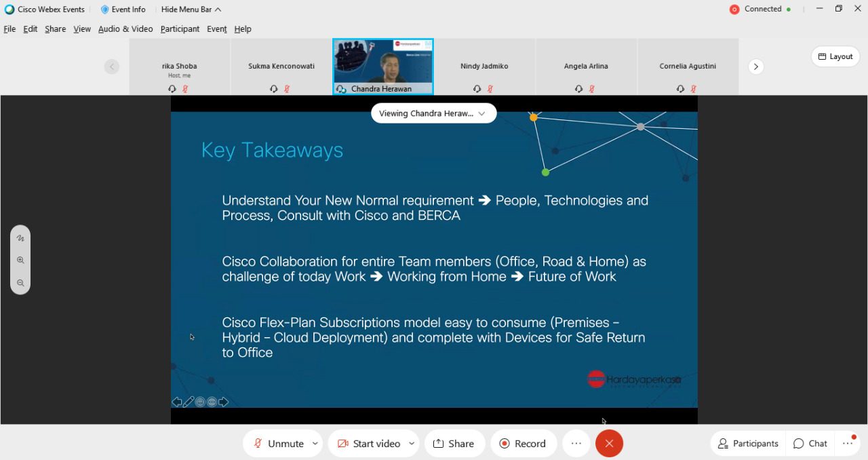Click headset icon under Angela Arlina
Image resolution: width=868 pixels, height=460 pixels.
[x=579, y=89]
